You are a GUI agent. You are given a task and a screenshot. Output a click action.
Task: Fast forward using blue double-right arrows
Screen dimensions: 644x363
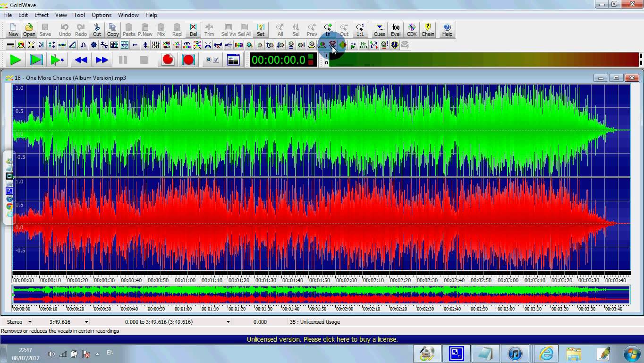(102, 60)
